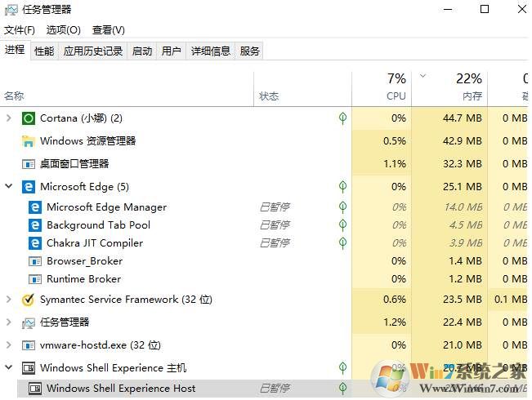Click the 任务管理器 process row icon
Screen dimensions: 532x400
pos(29,322)
